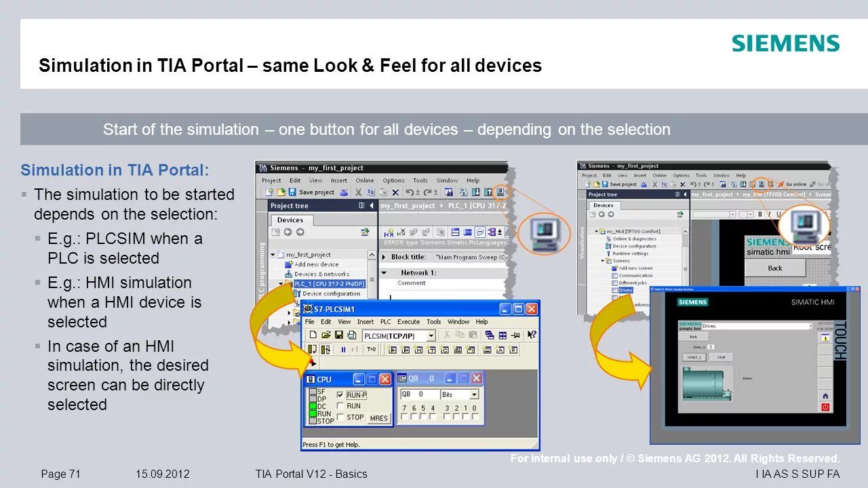Open PLC menu in S7-PLCSIM
Image resolution: width=868 pixels, height=488 pixels.
(385, 322)
